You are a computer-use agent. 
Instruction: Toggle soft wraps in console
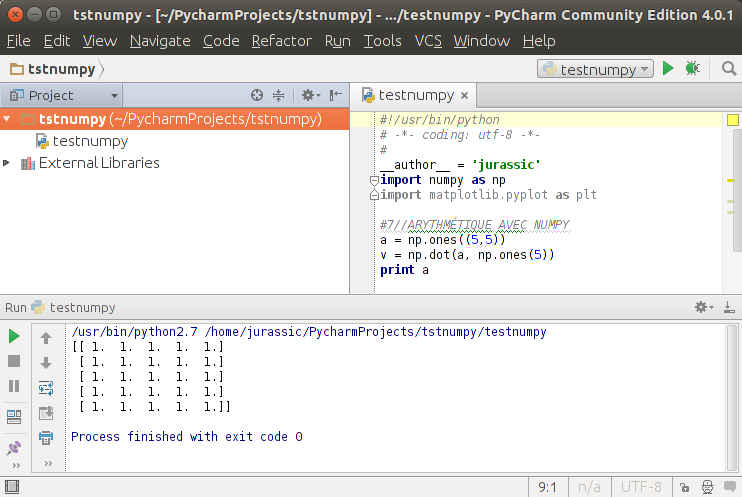click(x=46, y=388)
